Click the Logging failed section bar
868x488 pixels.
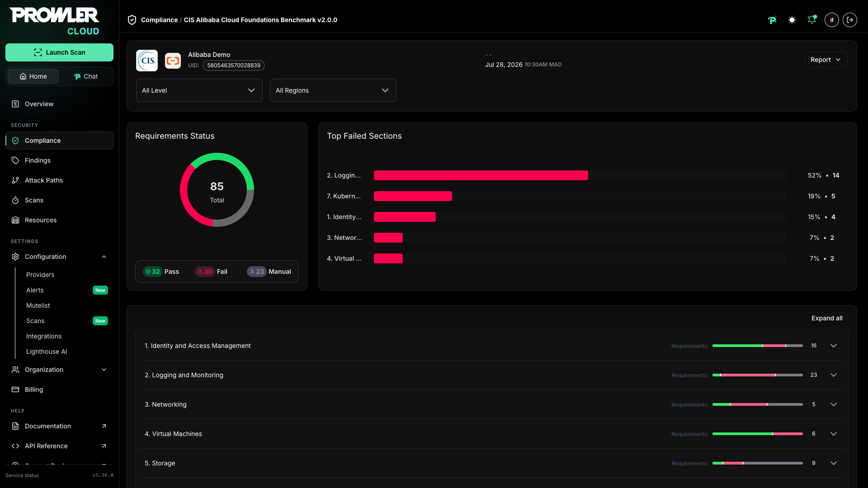pos(481,175)
